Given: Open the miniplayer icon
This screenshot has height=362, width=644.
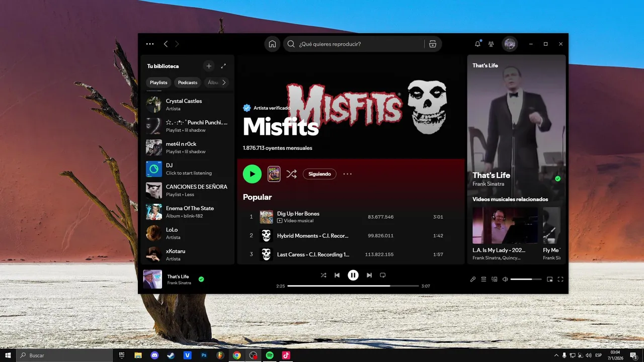Looking at the screenshot, I should (549, 279).
